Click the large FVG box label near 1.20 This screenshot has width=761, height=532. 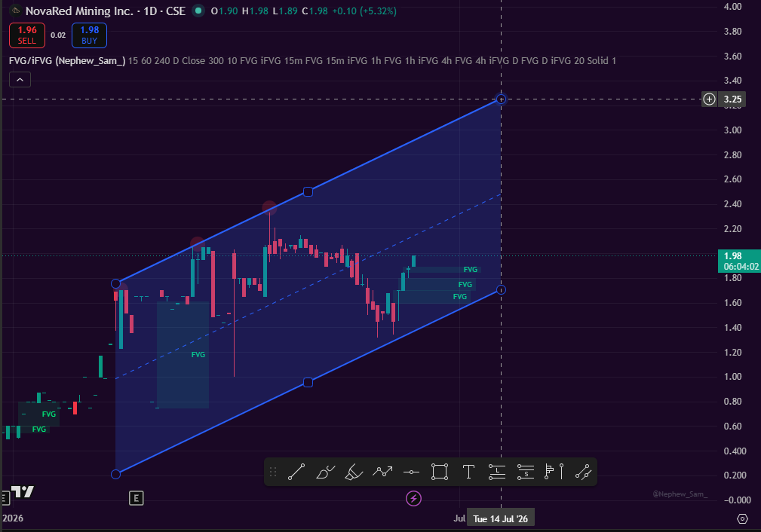[x=198, y=355]
